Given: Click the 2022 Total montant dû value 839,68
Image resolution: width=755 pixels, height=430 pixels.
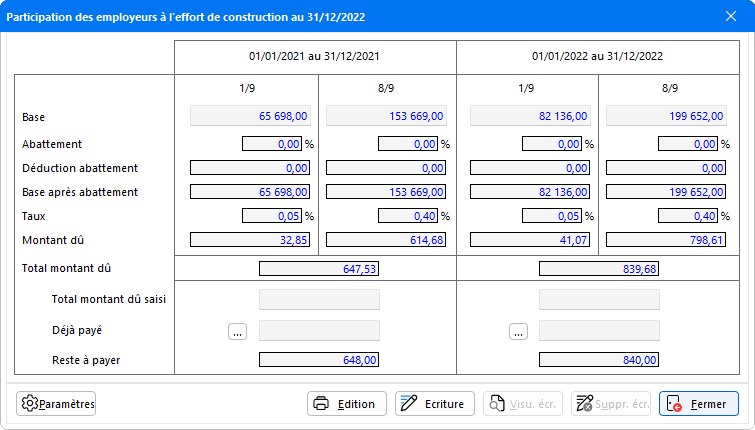Looking at the screenshot, I should (x=599, y=268).
